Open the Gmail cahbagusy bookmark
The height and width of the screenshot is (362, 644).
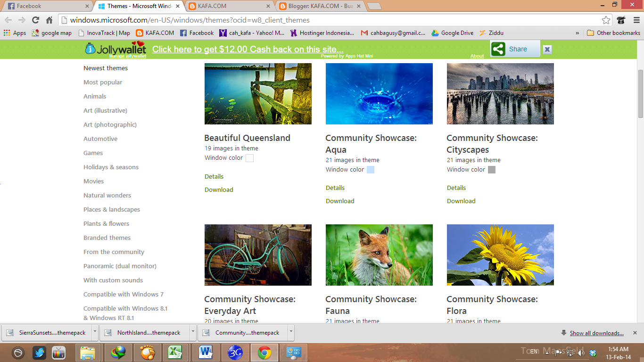393,33
